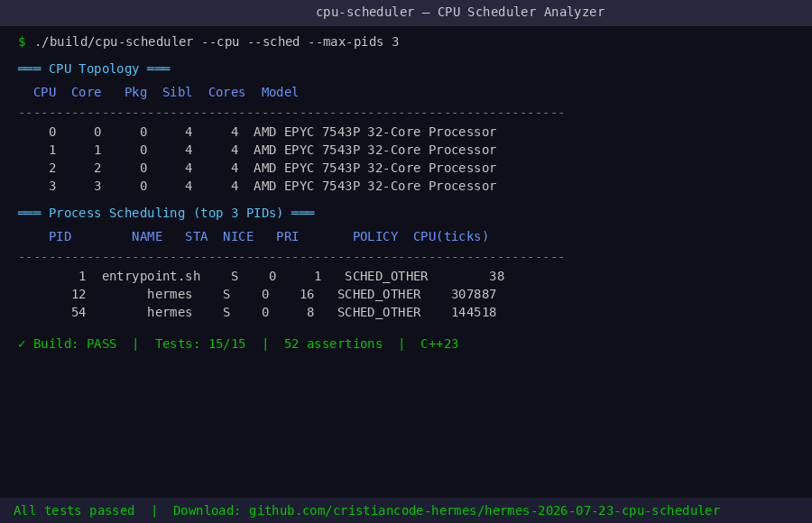Click the PID value '12'

point(78,295)
